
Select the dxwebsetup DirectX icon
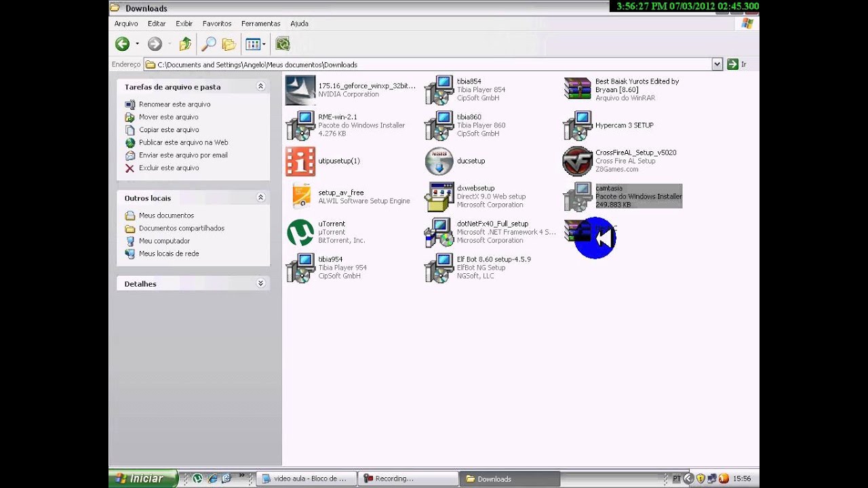point(439,197)
